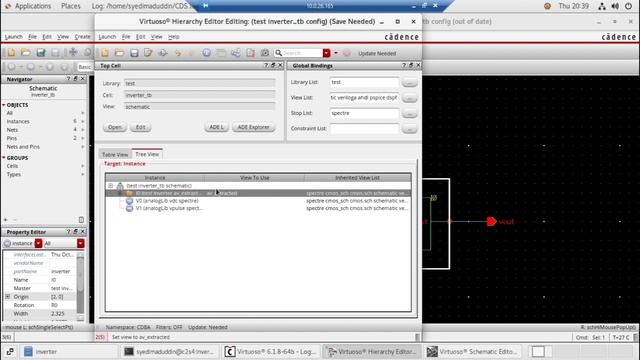Click browse button next to View List
Viewport: 640px width, 360px height.
click(x=409, y=98)
